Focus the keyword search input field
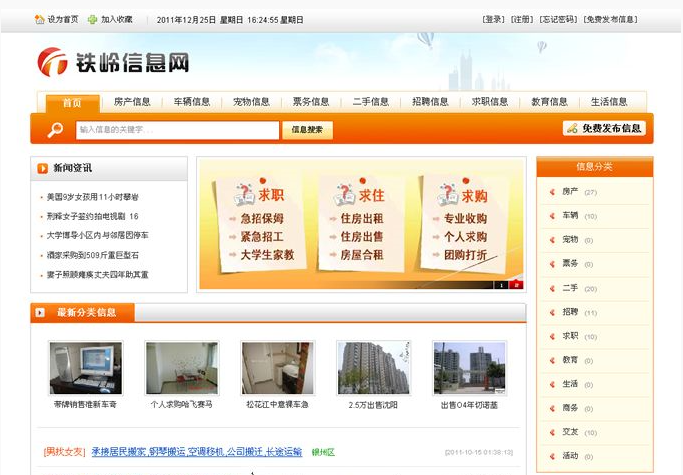683x475 pixels. click(177, 130)
